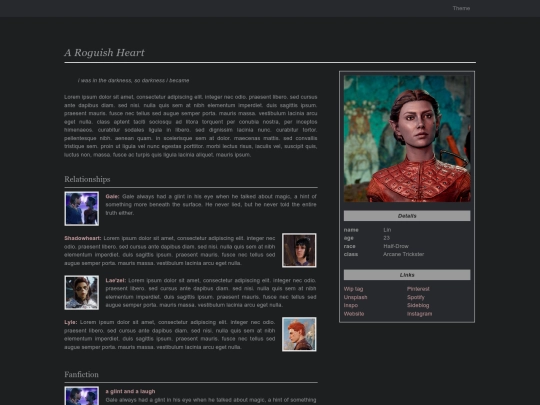Open the Wip tag link
This screenshot has height=405, width=540.
pyautogui.click(x=353, y=289)
